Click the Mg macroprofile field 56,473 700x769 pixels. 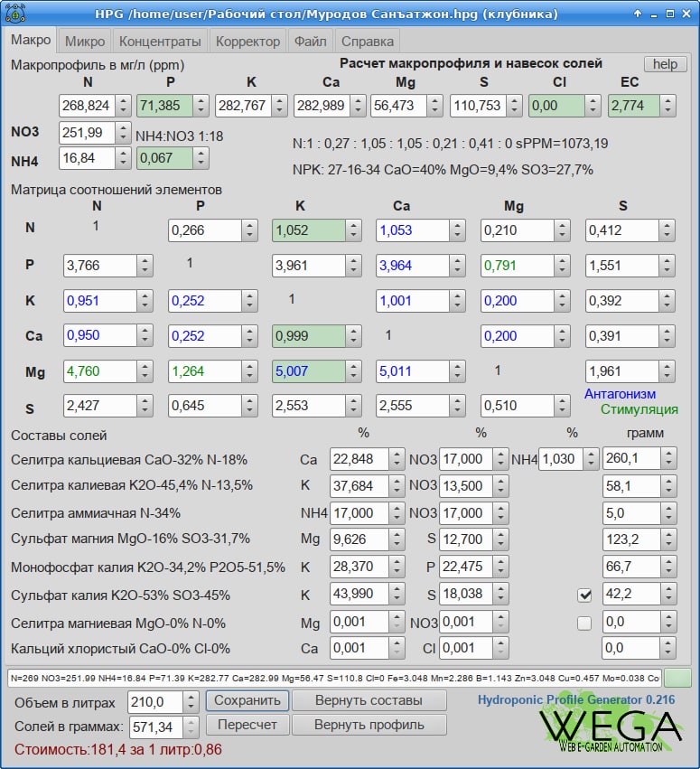398,106
